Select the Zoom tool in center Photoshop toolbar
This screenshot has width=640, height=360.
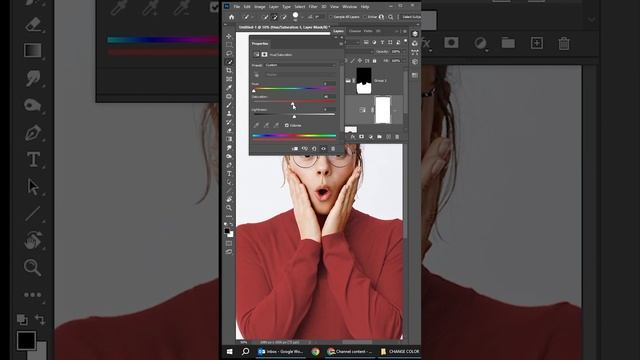(x=229, y=208)
